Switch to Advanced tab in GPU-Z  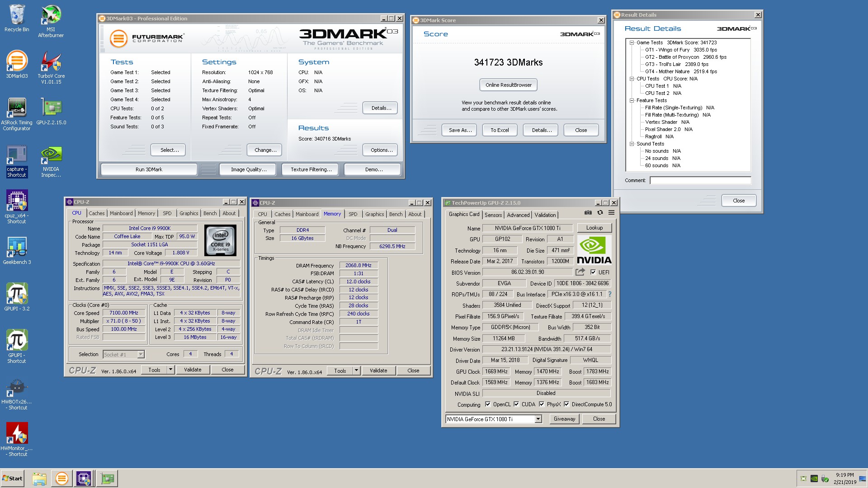click(518, 215)
